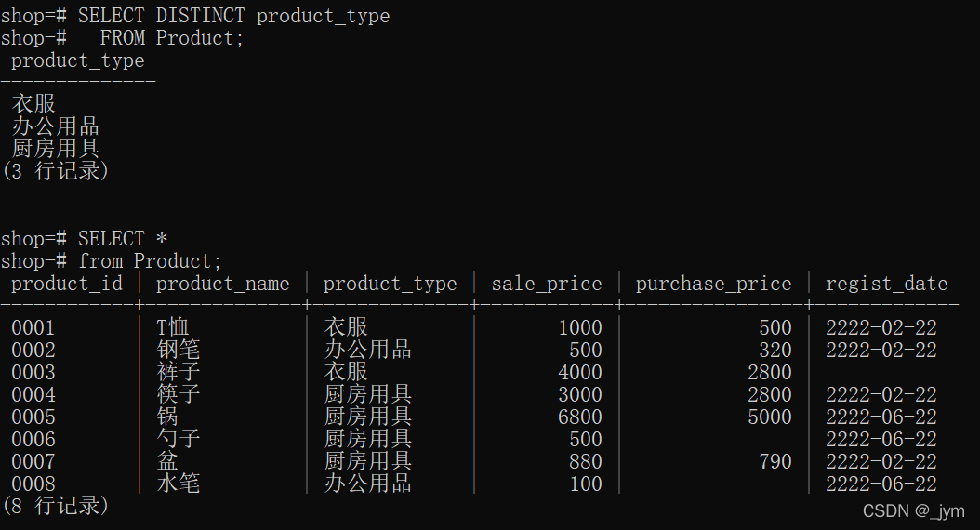The image size is (980, 530).
Task: Click the SELECT DISTINCT product_type command line
Action: 233,16
